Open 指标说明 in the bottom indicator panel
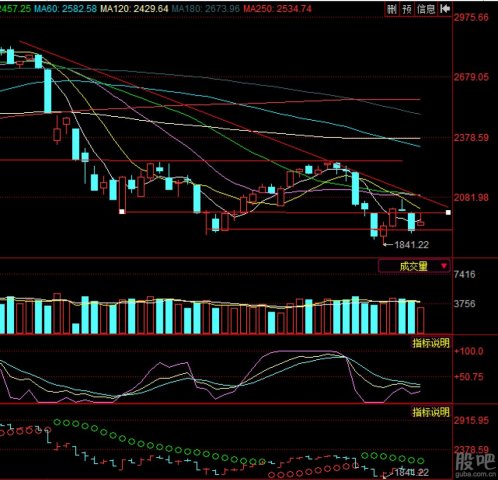Screen dimensions: 498x480 click(x=431, y=412)
